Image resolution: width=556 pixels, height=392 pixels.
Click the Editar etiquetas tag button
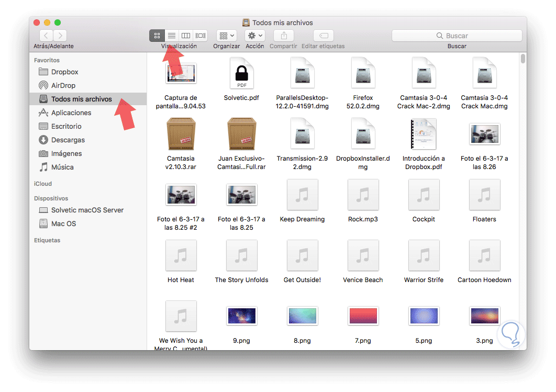pyautogui.click(x=324, y=36)
